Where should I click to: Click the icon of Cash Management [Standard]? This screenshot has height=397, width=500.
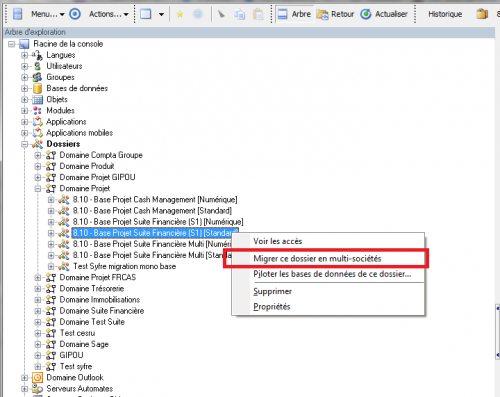pos(64,211)
